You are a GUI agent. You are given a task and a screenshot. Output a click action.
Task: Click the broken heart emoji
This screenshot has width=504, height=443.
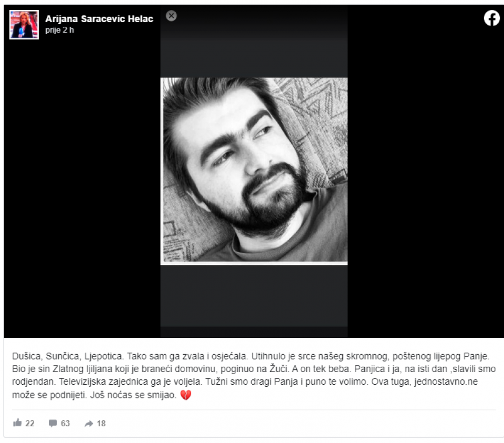click(186, 395)
